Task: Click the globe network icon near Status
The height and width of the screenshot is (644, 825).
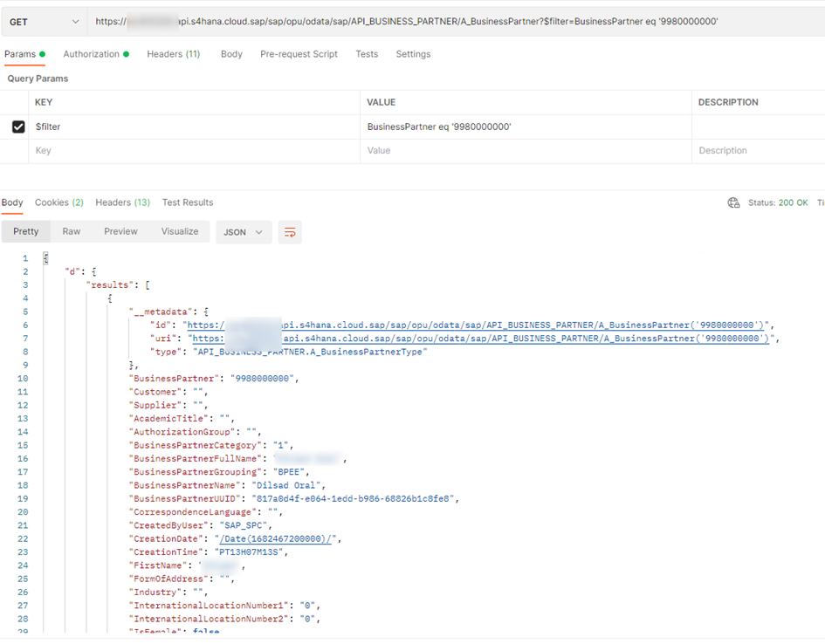Action: pos(733,202)
